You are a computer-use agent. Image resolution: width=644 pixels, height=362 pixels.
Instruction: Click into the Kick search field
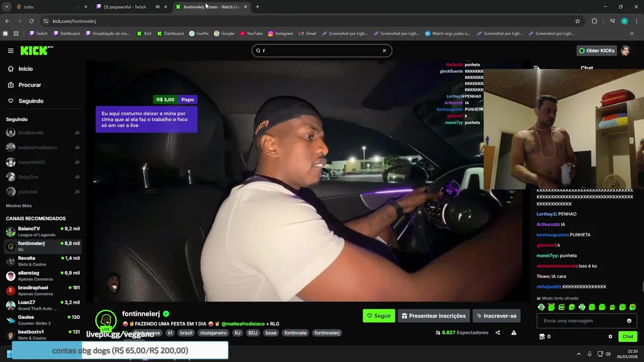pyautogui.click(x=321, y=51)
